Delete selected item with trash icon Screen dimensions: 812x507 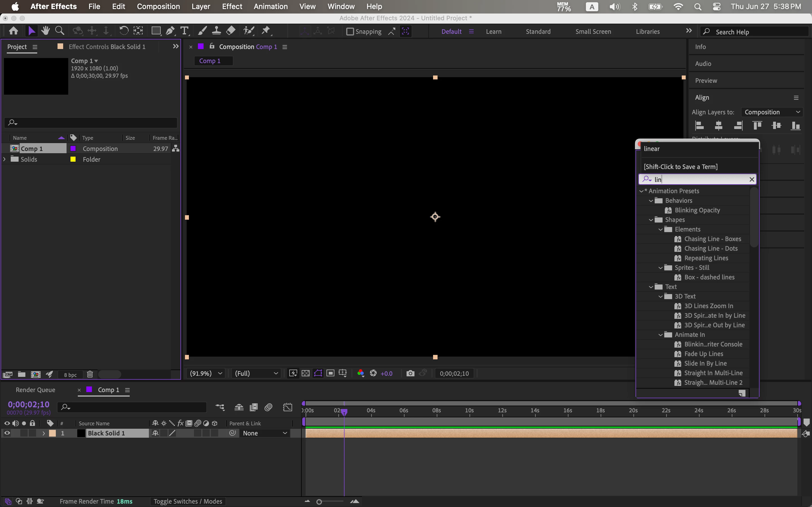click(90, 374)
